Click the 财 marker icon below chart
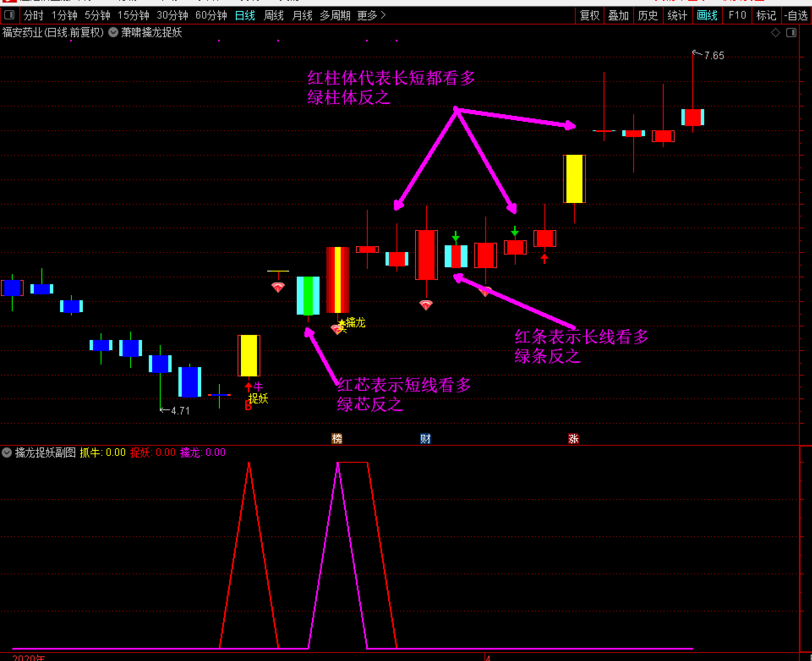The width and height of the screenshot is (812, 661). [426, 439]
